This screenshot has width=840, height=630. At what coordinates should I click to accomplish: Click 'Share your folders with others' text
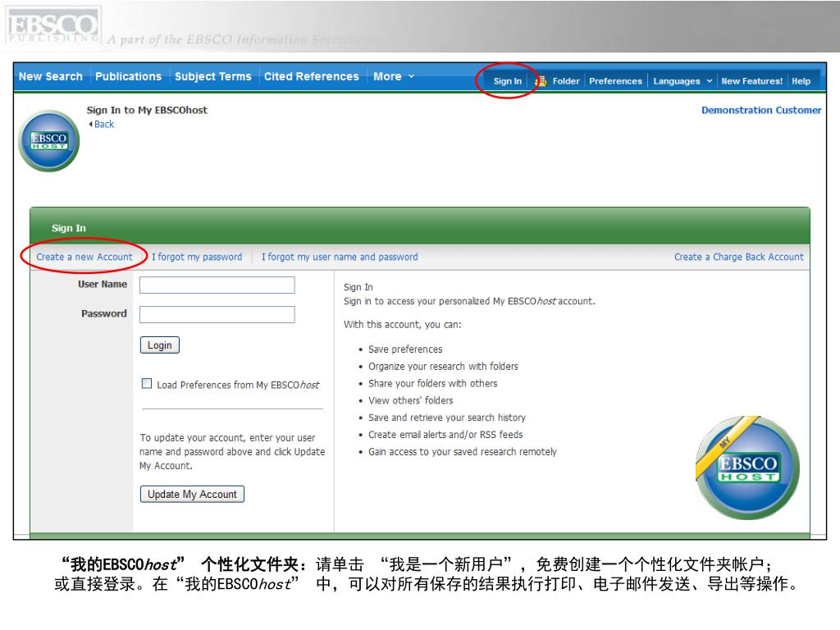click(x=432, y=384)
